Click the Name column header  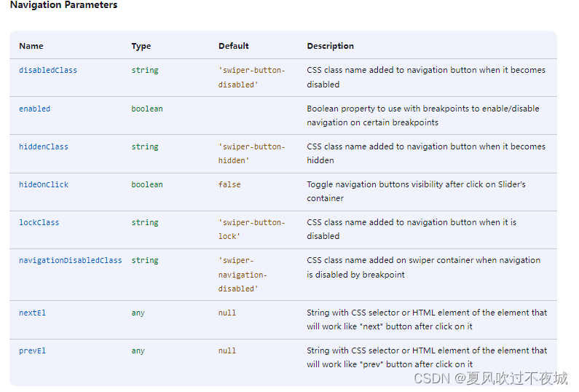[31, 46]
